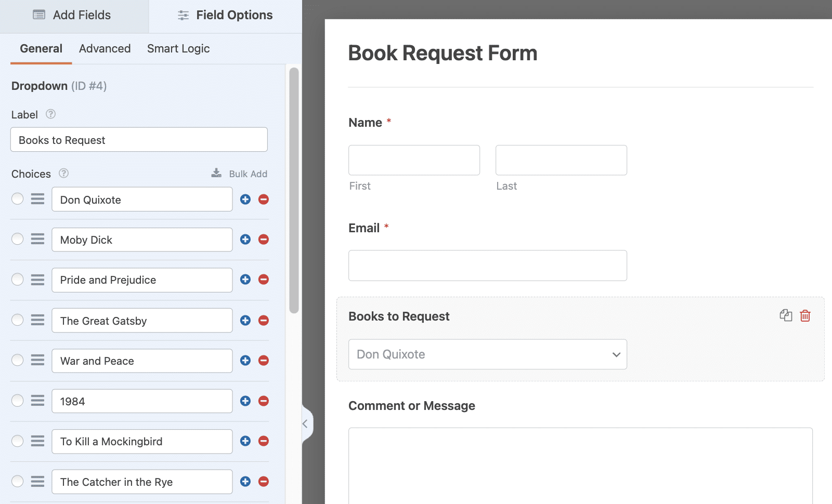Screen dimensions: 832x504
Task: Click the drag handle for Pride and Prejudice
Action: click(37, 280)
